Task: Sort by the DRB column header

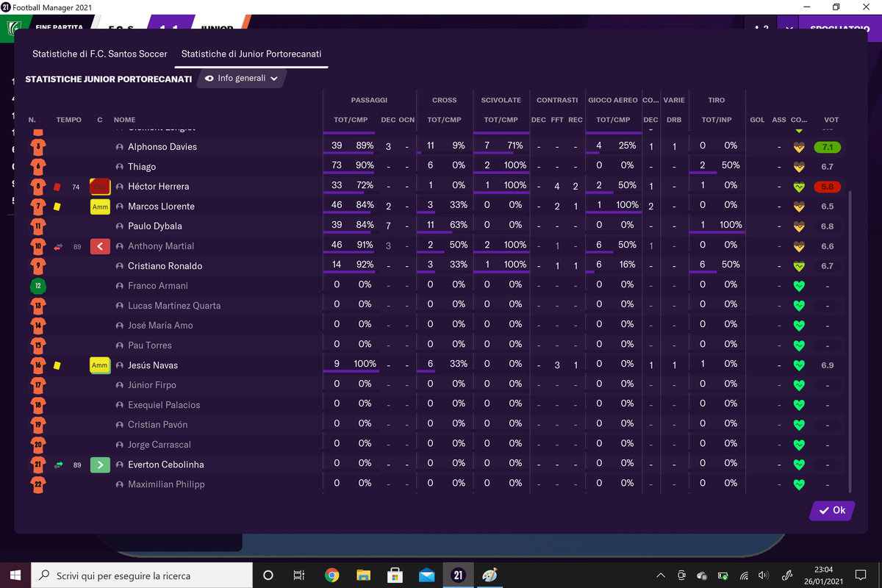Action: pyautogui.click(x=674, y=120)
